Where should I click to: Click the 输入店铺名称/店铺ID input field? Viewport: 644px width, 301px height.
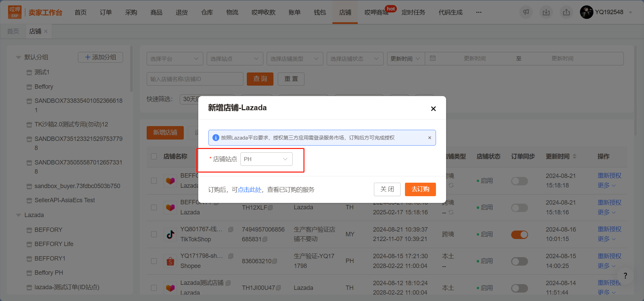coord(195,79)
